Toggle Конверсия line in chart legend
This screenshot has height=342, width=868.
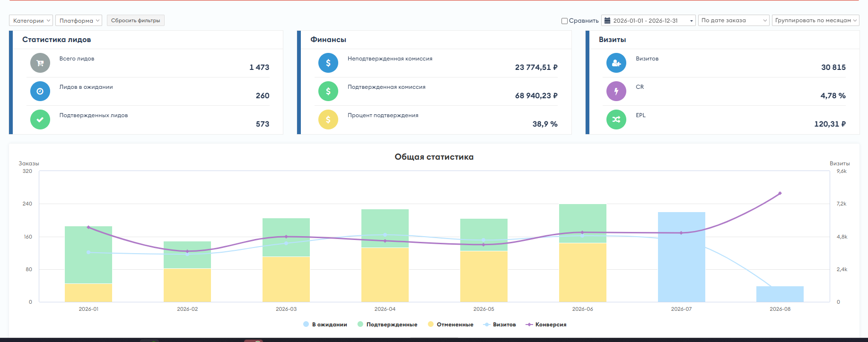pyautogui.click(x=546, y=325)
